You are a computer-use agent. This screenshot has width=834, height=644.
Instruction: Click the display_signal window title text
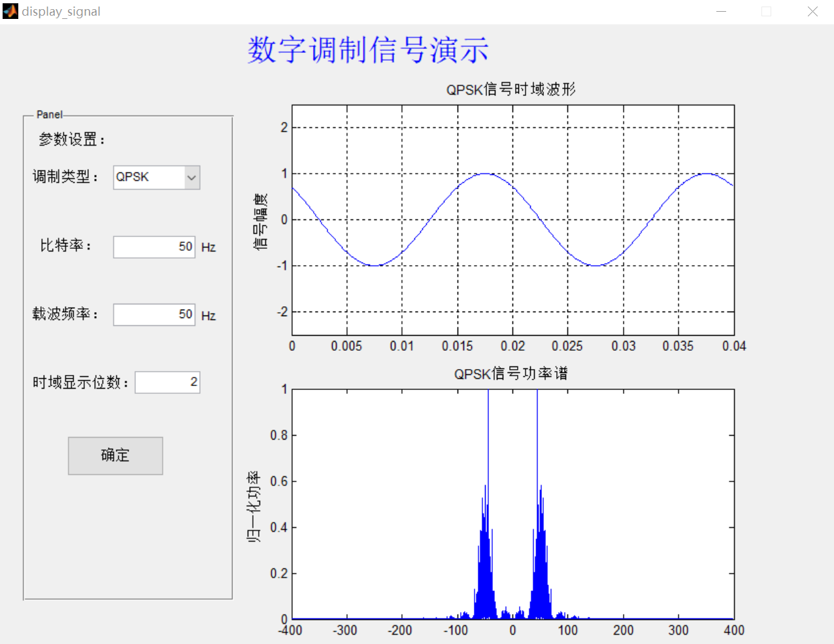point(61,12)
